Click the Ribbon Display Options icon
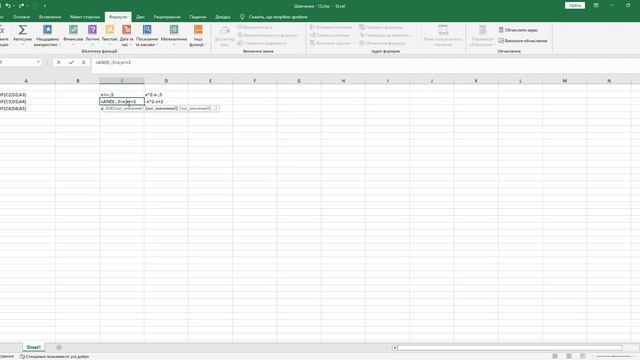 pos(596,6)
